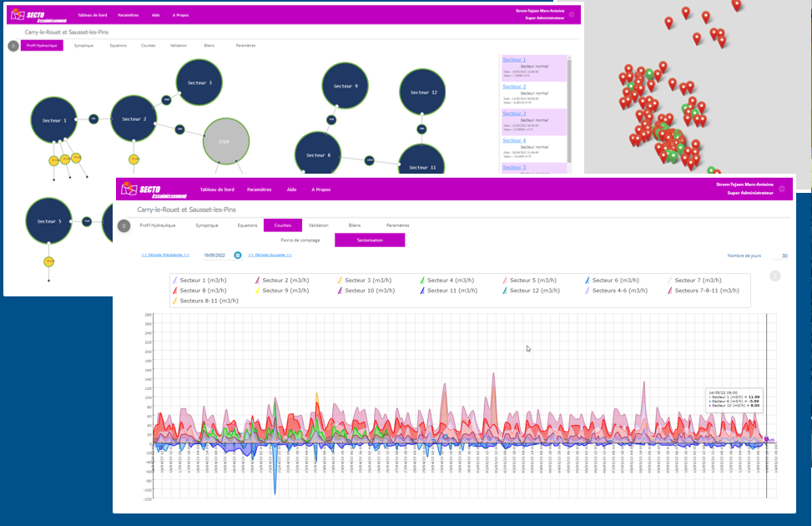Open the Tableau de bord menu
This screenshot has width=812, height=526.
(x=217, y=190)
